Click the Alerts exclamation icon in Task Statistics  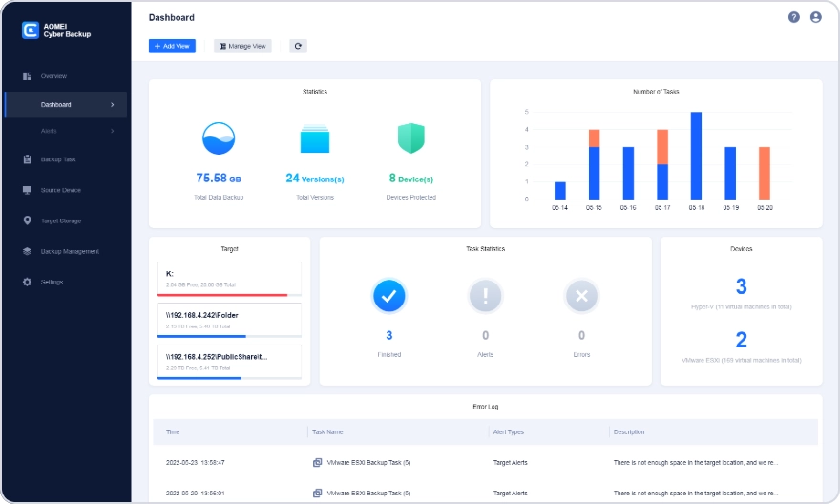click(485, 297)
